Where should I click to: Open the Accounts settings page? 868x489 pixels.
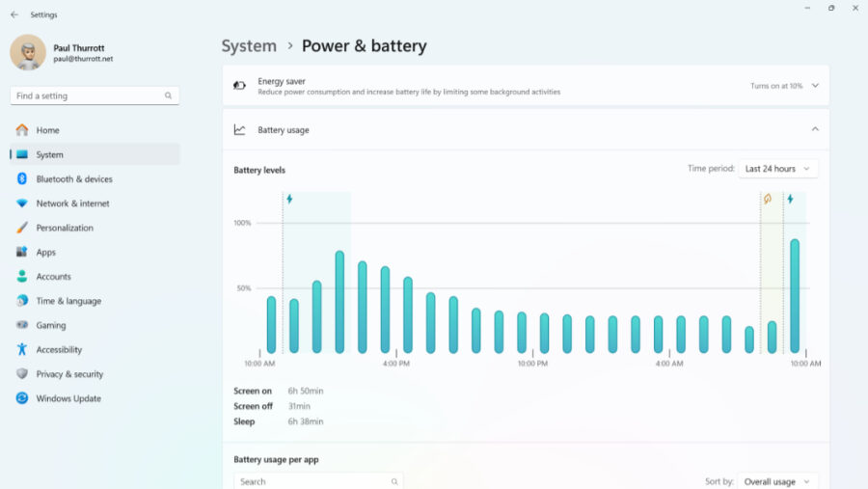54,277
